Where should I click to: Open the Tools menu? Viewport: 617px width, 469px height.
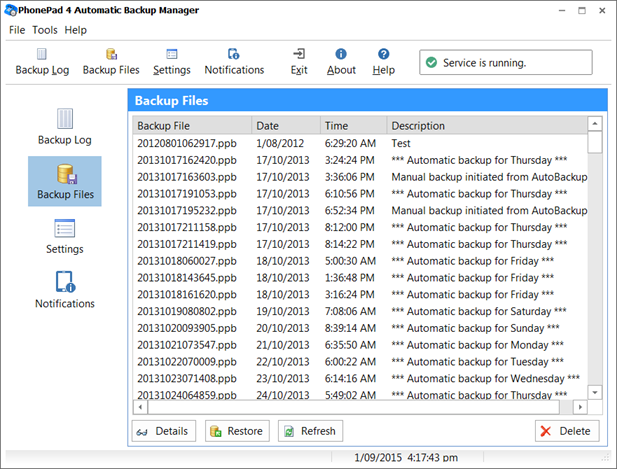[45, 30]
